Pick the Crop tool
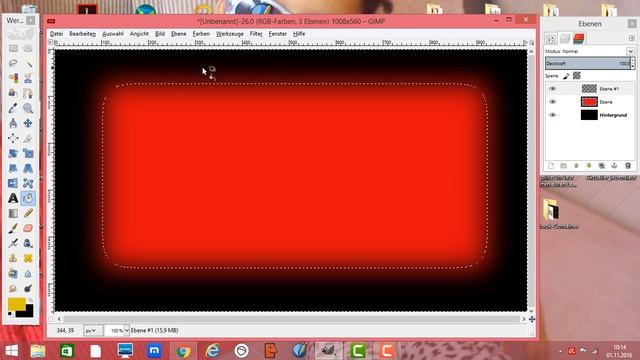The height and width of the screenshot is (360, 640). coord(28,138)
